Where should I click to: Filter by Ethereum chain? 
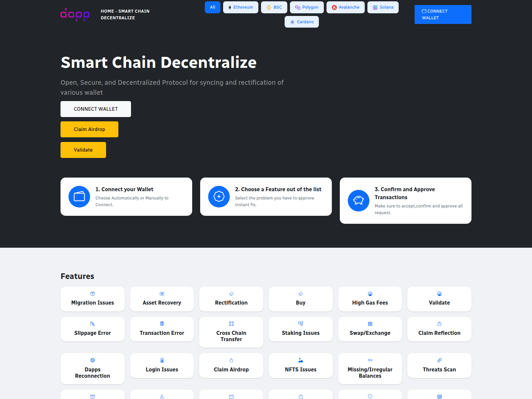coord(241,7)
